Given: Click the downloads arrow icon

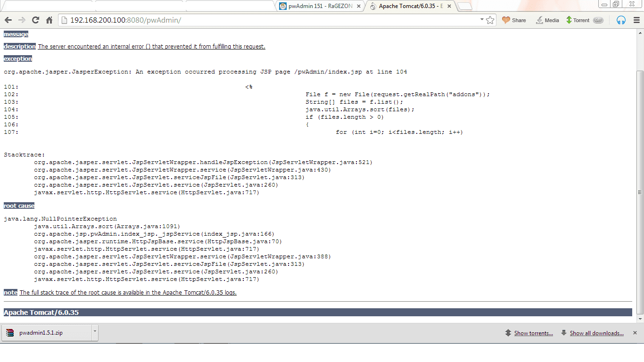Looking at the screenshot, I should coord(564,333).
